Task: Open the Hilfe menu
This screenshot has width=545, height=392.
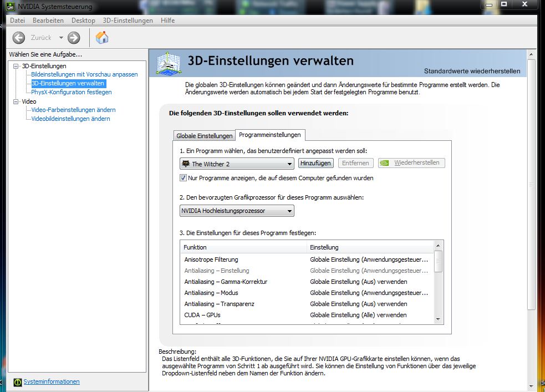Action: (167, 20)
